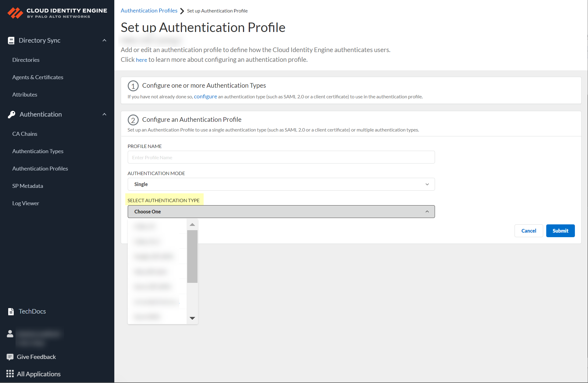
Task: Click the step 2 circle indicator
Action: 133,120
